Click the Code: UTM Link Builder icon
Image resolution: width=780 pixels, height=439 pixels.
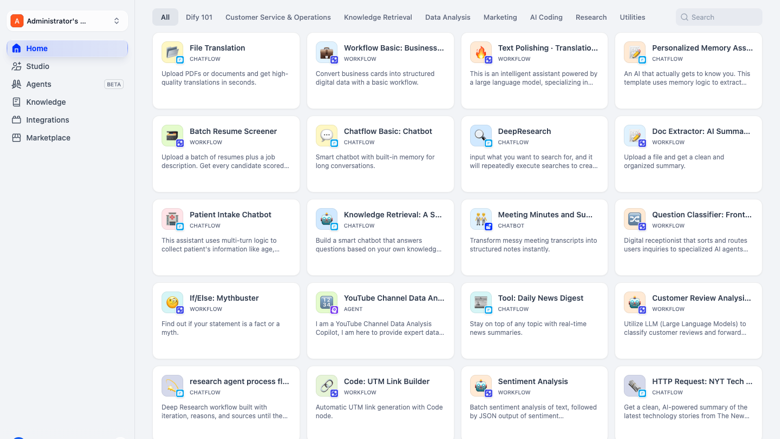pos(326,386)
